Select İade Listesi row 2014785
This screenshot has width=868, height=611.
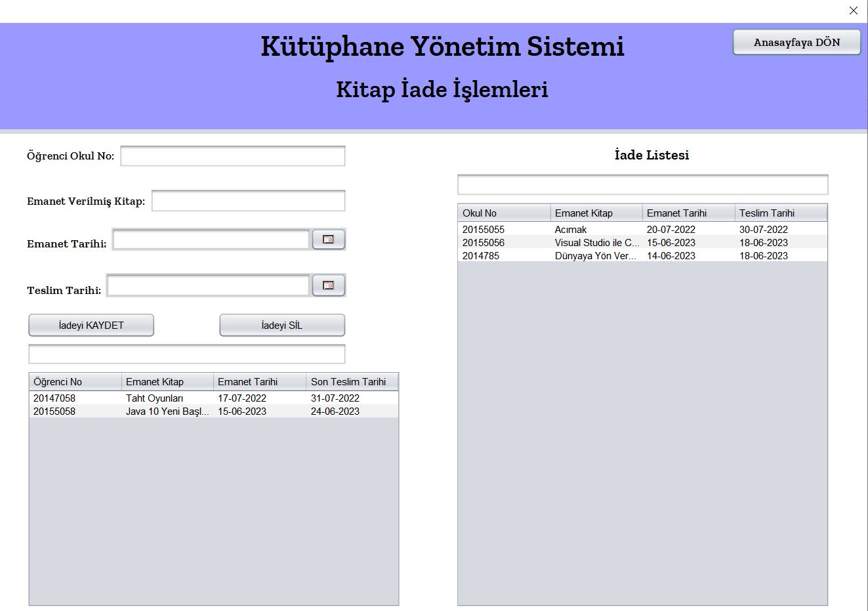pyautogui.click(x=643, y=256)
